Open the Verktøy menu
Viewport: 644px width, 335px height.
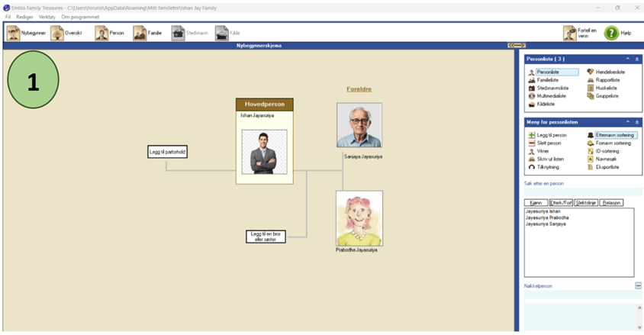(x=47, y=17)
